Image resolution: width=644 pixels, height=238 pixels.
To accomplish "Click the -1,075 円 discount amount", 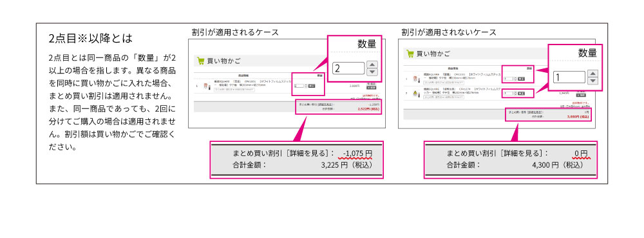I will tap(357, 154).
